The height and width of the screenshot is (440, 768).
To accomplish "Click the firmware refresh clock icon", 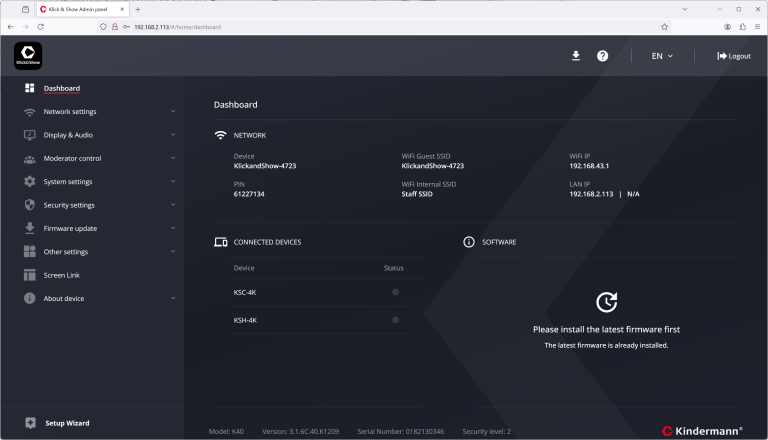I will tap(606, 302).
